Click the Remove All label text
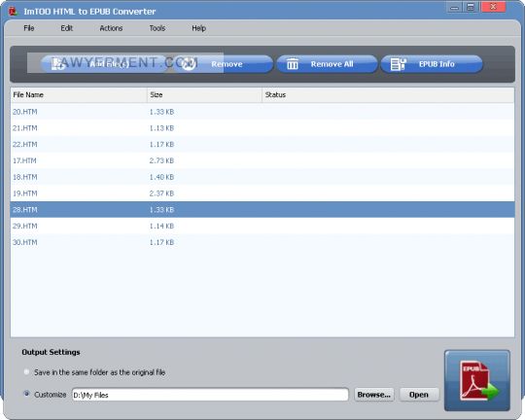The height and width of the screenshot is (420, 525). tap(332, 64)
